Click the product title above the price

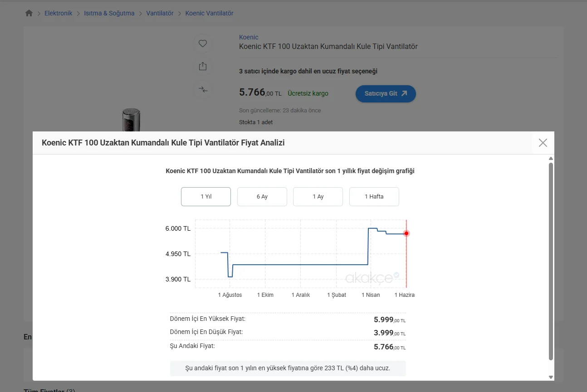[328, 47]
